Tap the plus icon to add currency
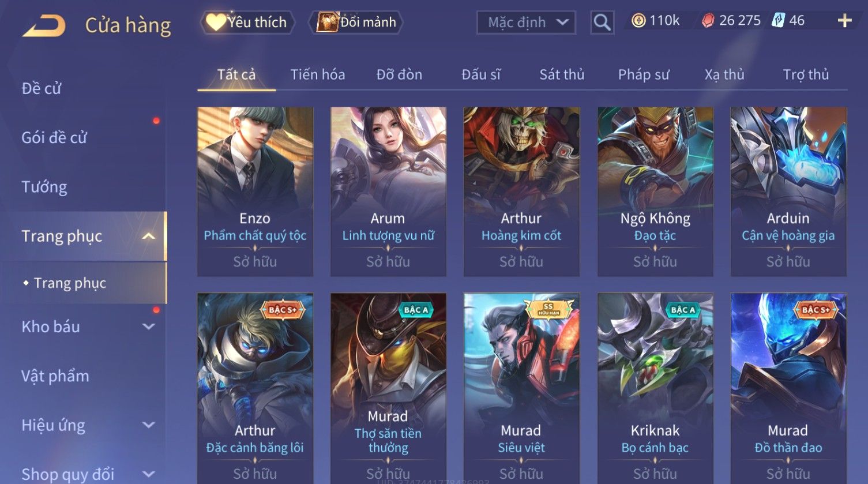 click(x=844, y=21)
